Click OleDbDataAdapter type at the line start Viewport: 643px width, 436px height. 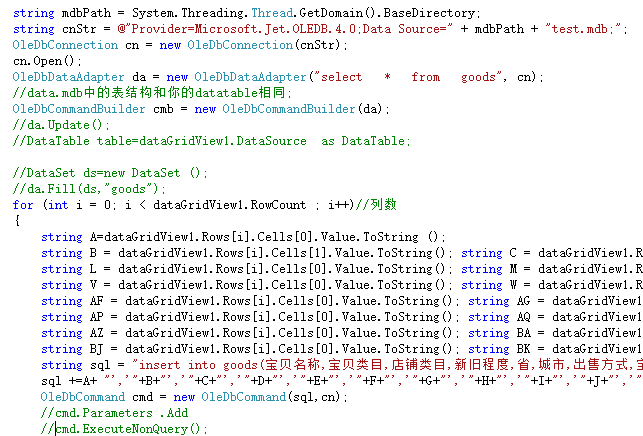68,77
